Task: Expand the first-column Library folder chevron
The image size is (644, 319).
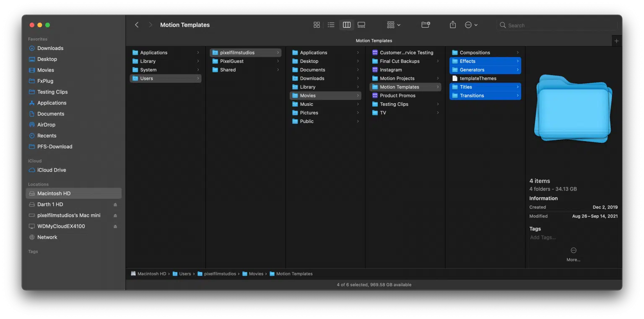Action: [x=198, y=61]
